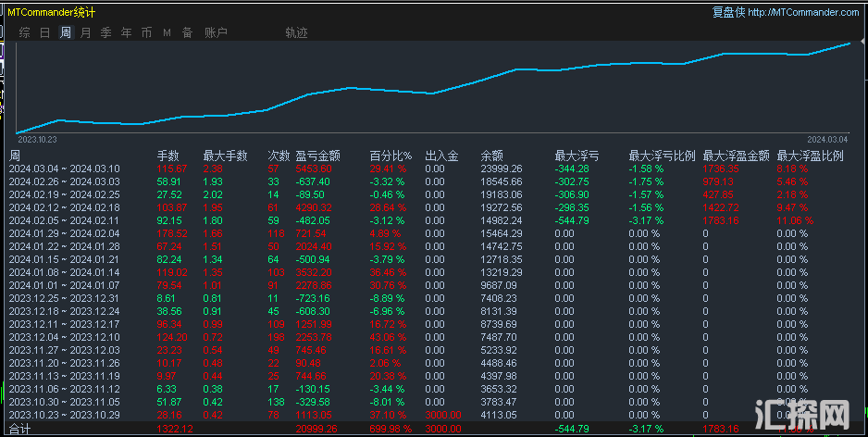Screen dimensions: 868x437
Task: Click the 合计 totals row label
Action: pos(20,429)
